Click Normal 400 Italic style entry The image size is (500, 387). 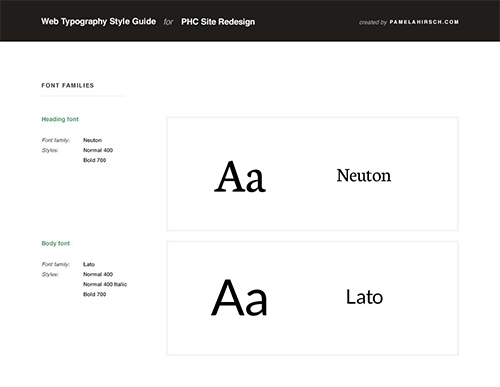(x=105, y=284)
